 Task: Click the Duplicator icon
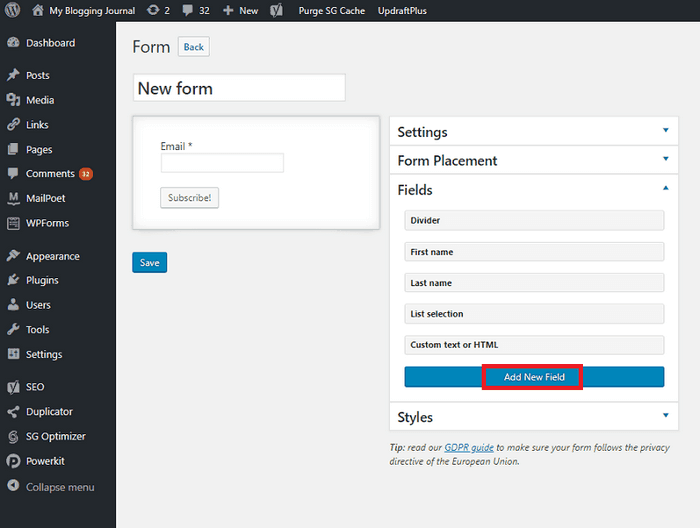click(13, 412)
